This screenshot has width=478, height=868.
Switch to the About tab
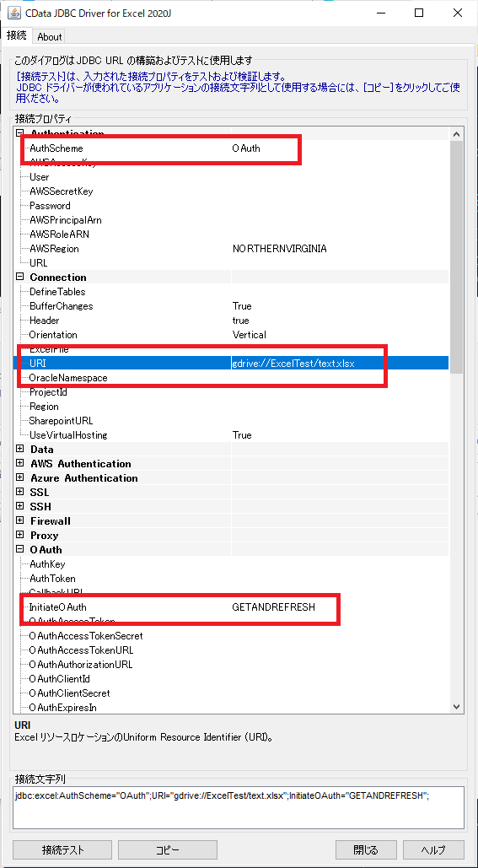[50, 37]
